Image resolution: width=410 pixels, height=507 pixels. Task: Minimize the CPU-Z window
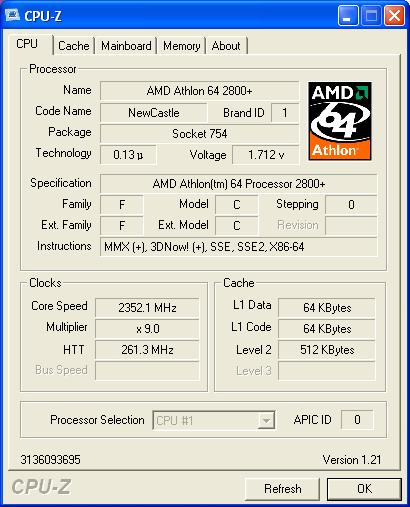coord(348,16)
